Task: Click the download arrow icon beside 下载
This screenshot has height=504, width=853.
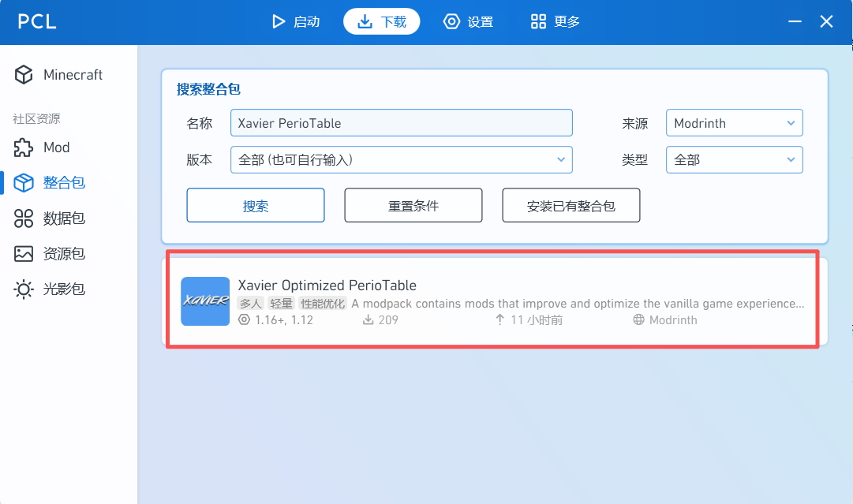Action: [x=365, y=22]
